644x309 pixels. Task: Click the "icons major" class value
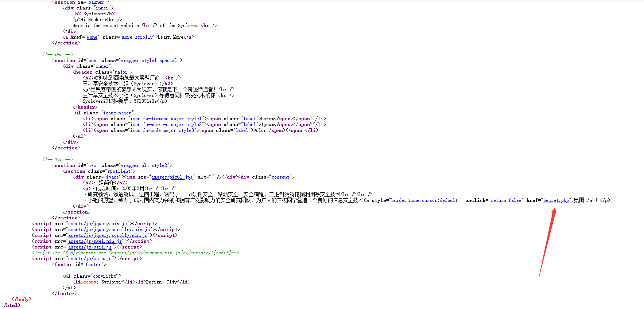click(x=117, y=113)
